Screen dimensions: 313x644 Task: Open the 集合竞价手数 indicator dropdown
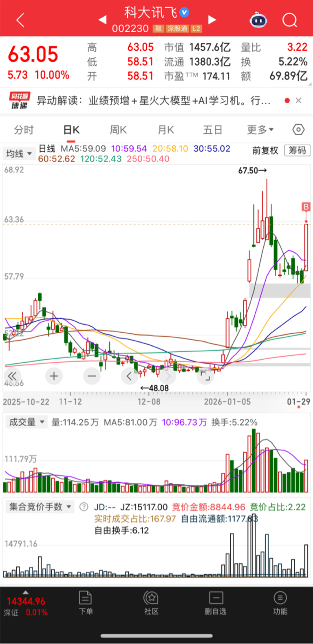click(40, 507)
